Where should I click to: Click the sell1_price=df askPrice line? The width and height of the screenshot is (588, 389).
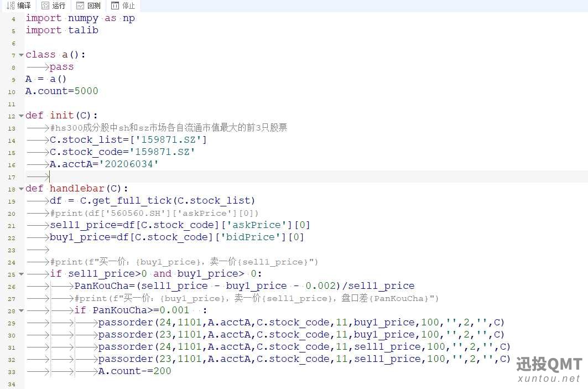[180, 225]
